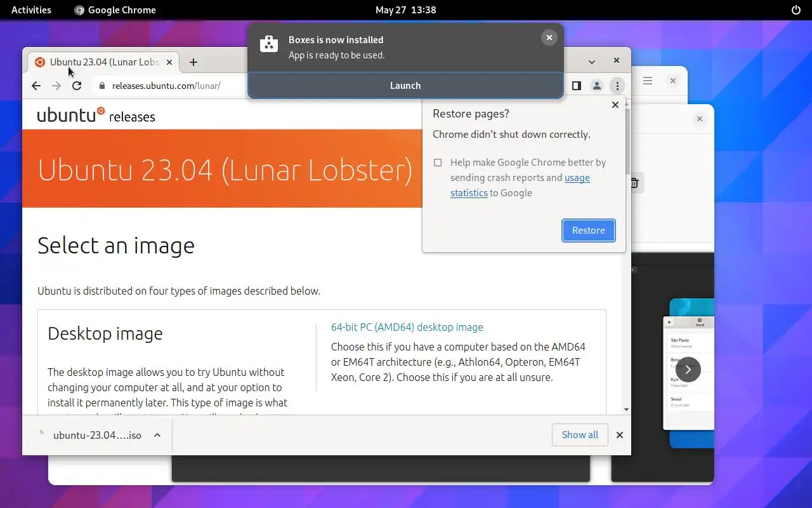
Task: Click the "Select an image" heading
Action: pyautogui.click(x=116, y=246)
